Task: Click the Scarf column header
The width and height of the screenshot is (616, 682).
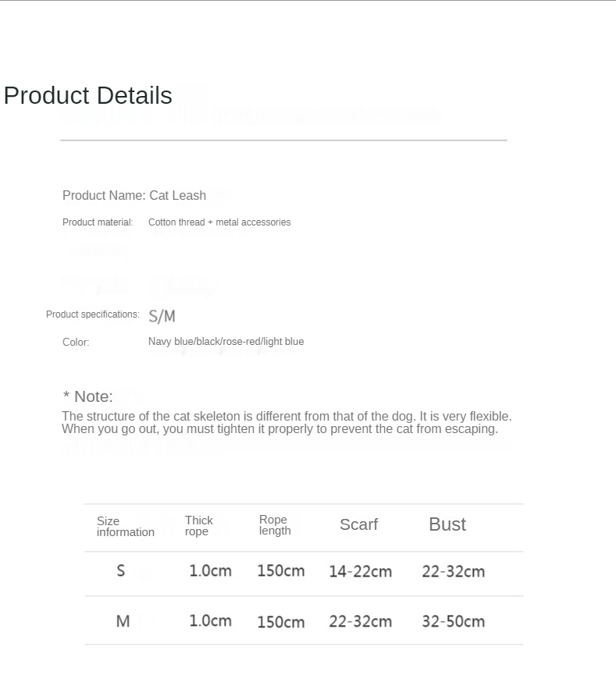Action: pyautogui.click(x=358, y=524)
